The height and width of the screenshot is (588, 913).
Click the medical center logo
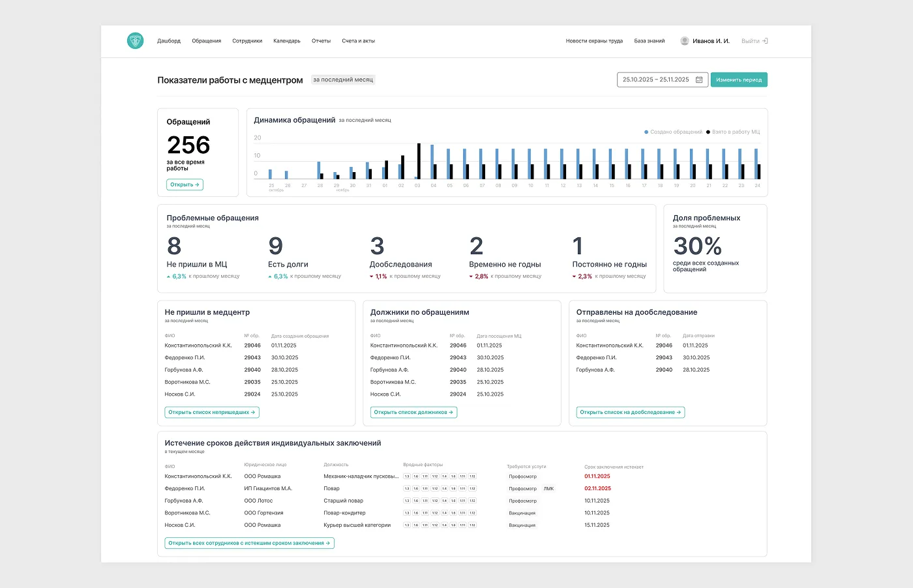135,40
